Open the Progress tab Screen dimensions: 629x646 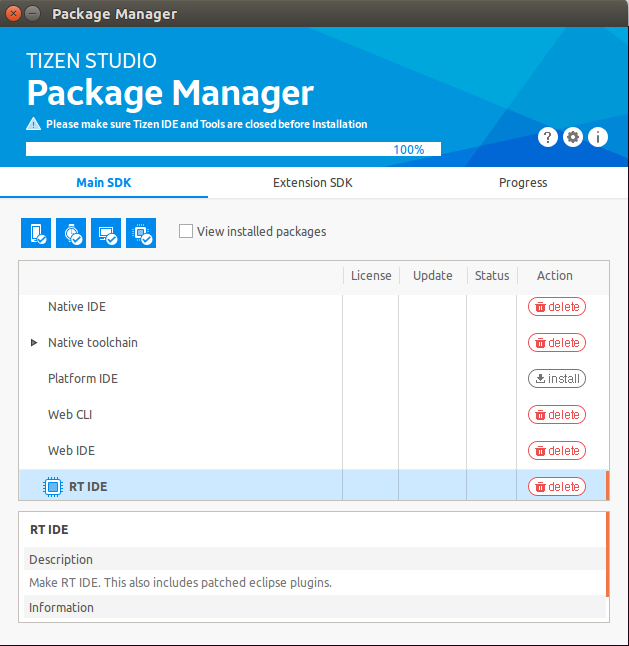(x=523, y=183)
